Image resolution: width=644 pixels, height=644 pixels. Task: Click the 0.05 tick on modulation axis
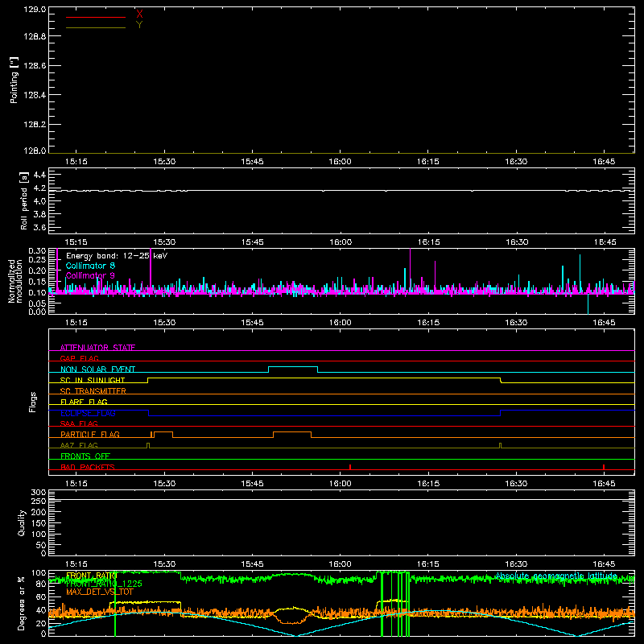click(37, 303)
